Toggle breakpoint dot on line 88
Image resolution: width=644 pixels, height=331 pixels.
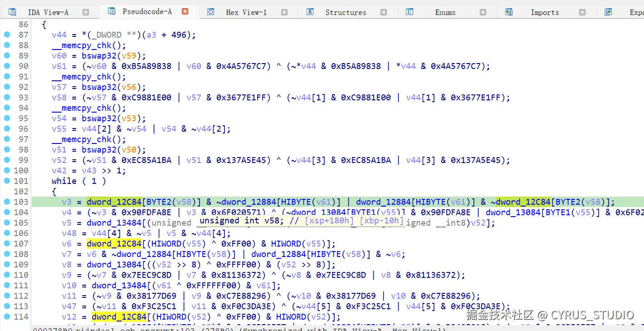[x=7, y=45]
